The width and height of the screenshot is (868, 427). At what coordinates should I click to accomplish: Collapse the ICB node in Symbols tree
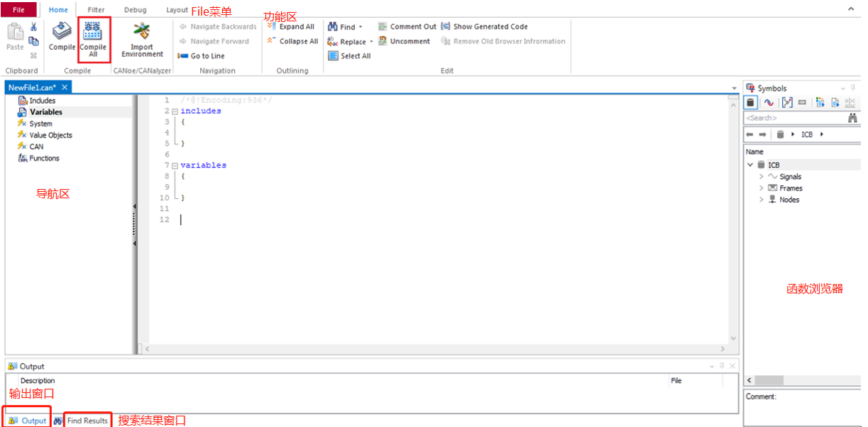tap(750, 165)
